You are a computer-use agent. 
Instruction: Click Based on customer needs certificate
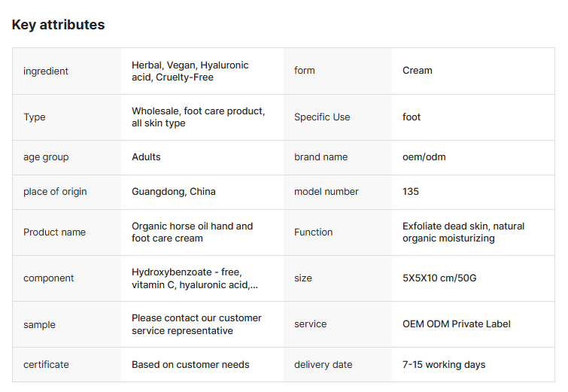pos(190,364)
